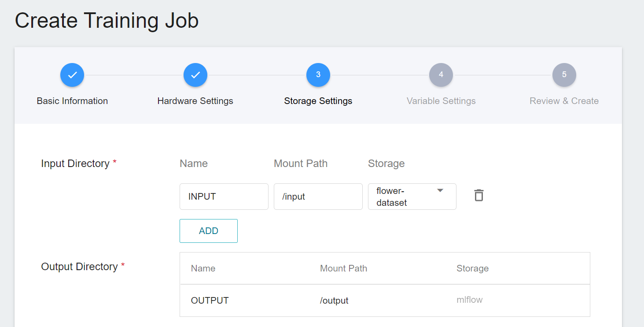Open the flower-dataset storage dropdown
The height and width of the screenshot is (327, 644).
pyautogui.click(x=412, y=197)
